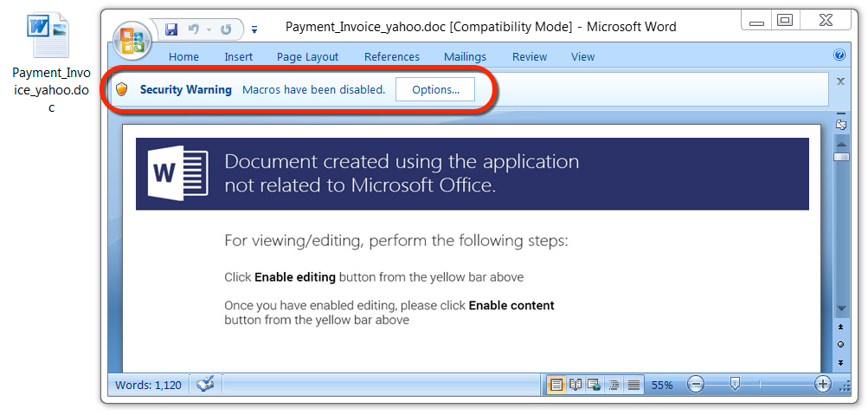
Task: Click the Words: 1,120 status bar counter
Action: pyautogui.click(x=148, y=385)
